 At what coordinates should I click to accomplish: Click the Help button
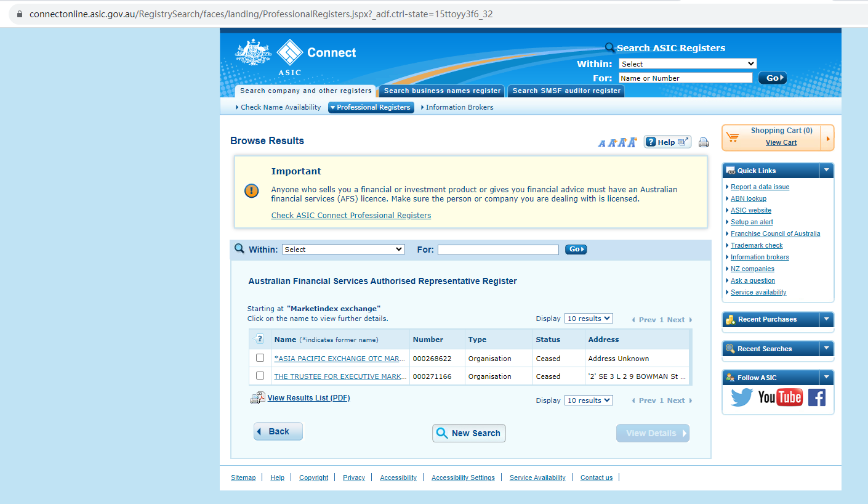tap(668, 142)
